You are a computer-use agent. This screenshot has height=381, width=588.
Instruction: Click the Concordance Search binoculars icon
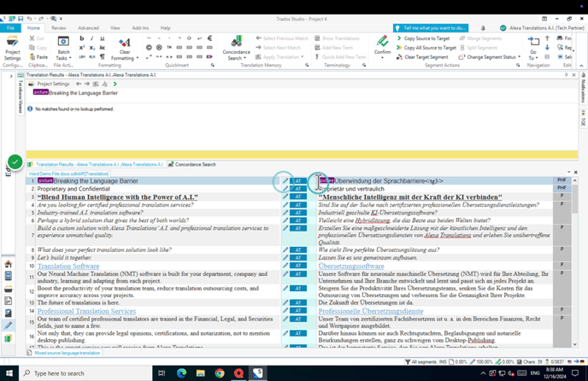[236, 41]
